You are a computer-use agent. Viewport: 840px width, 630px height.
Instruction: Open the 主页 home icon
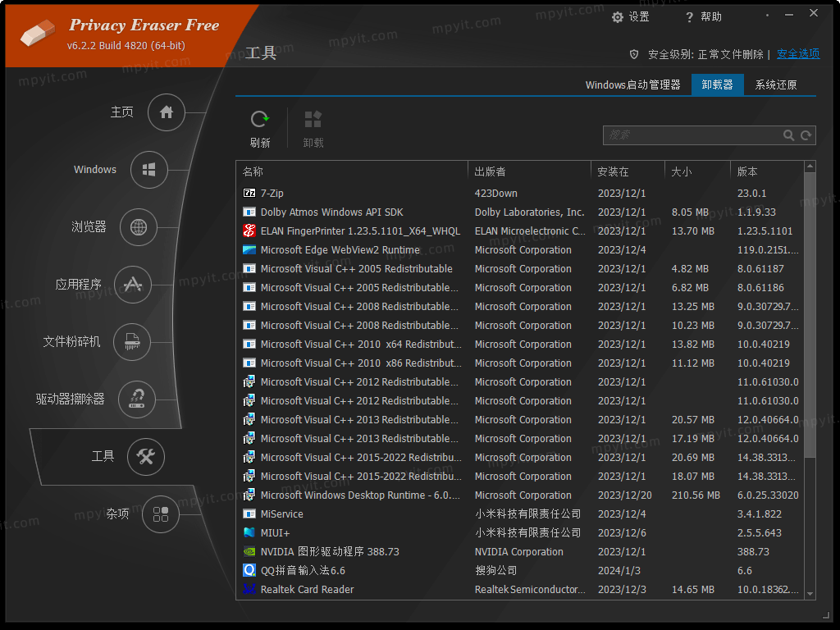tap(166, 112)
